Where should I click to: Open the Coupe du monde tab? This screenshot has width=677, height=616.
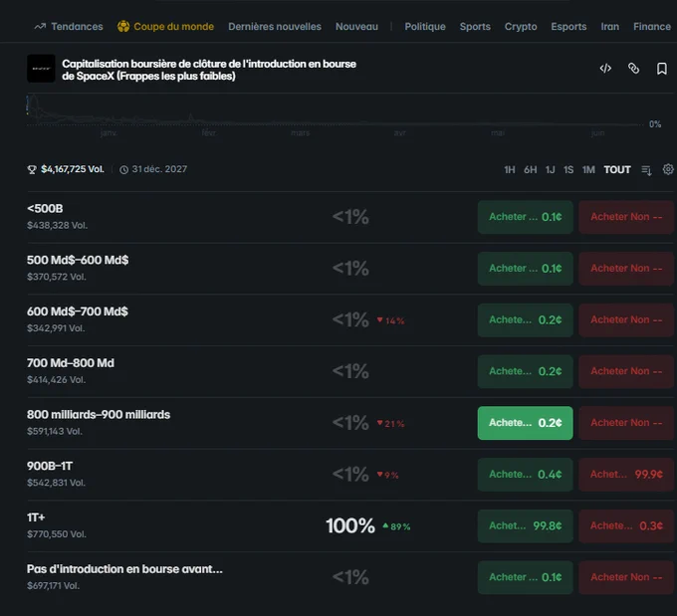pyautogui.click(x=165, y=26)
